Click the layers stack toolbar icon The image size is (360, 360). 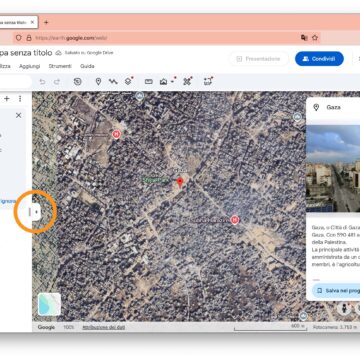[x=128, y=81]
